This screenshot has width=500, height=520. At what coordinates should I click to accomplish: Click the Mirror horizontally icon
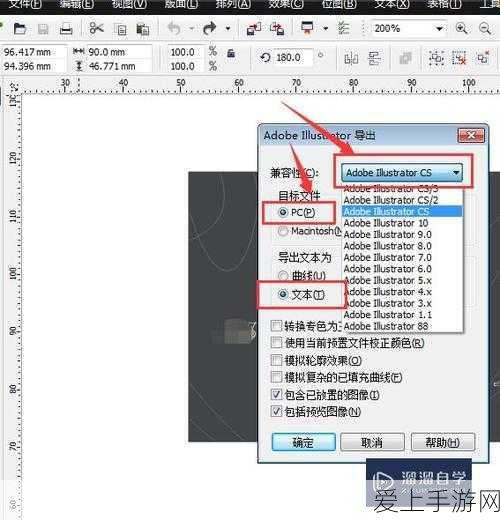point(351,59)
